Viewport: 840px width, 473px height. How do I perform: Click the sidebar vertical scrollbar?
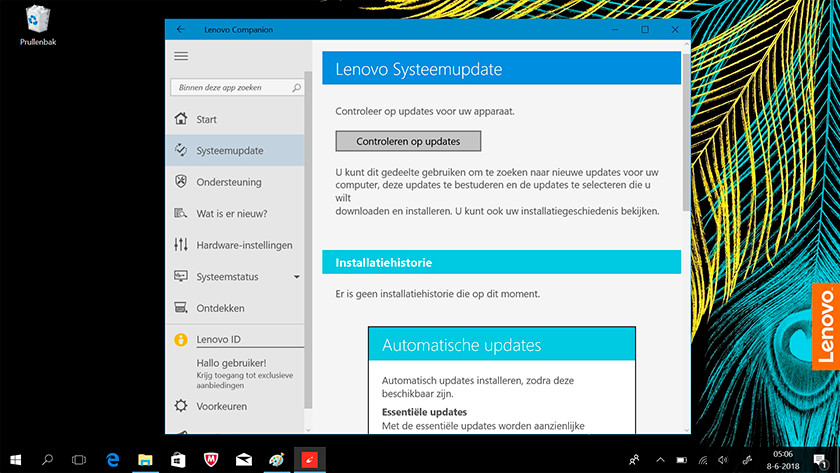[308, 239]
